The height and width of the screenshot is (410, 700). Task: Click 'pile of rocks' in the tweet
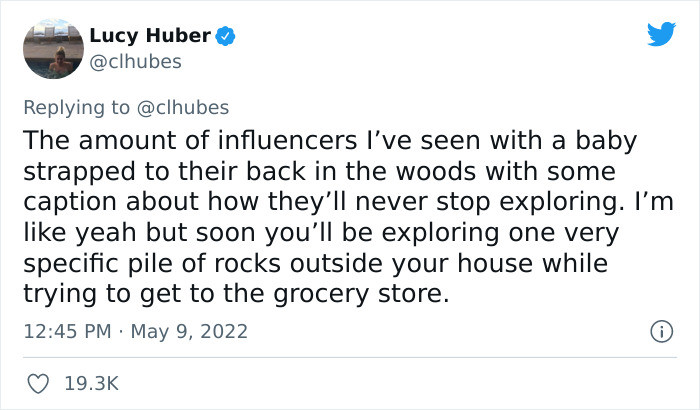pyautogui.click(x=204, y=264)
